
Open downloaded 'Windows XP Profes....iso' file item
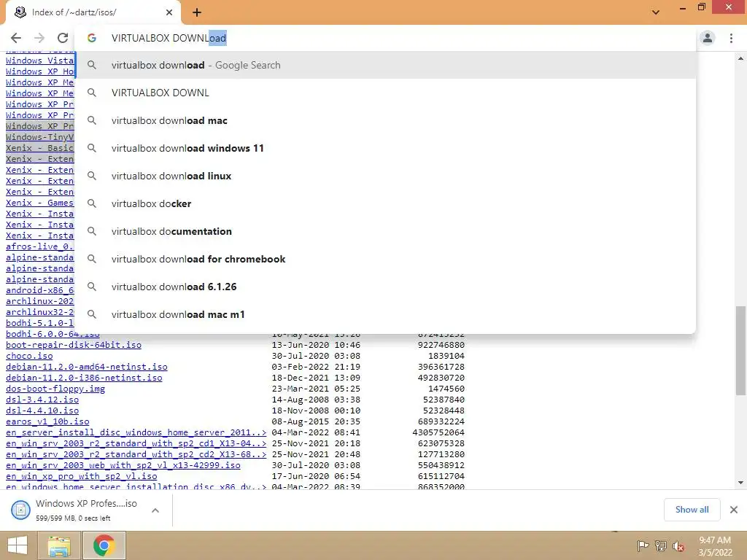pos(75,510)
